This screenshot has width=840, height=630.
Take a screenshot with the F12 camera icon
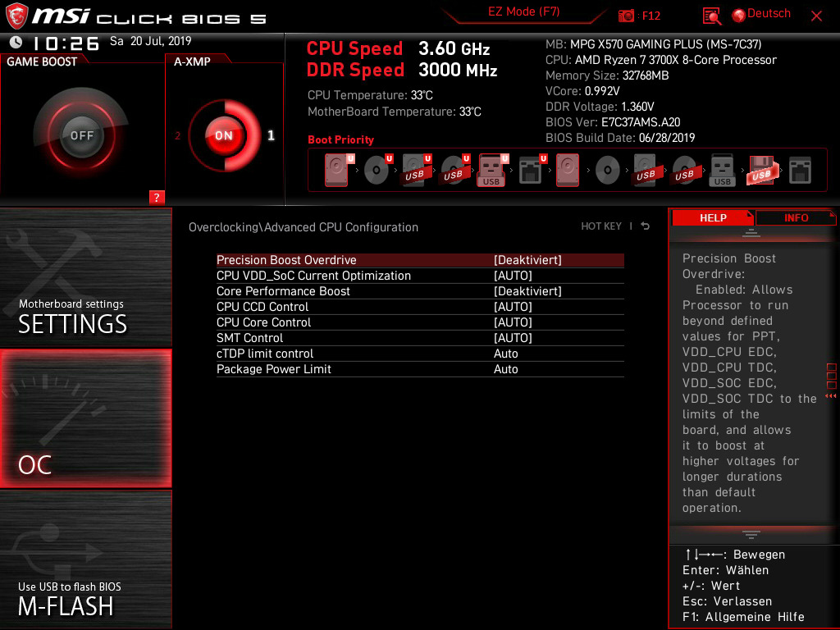tap(626, 16)
